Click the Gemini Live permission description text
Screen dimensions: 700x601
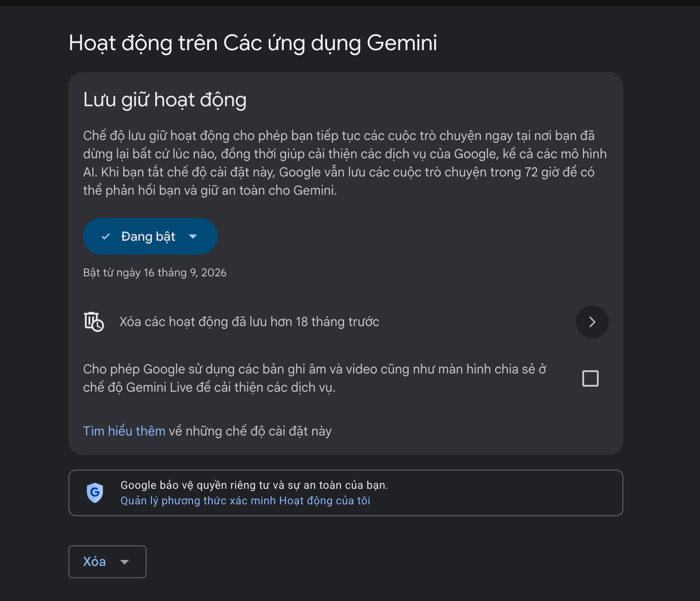(315, 378)
